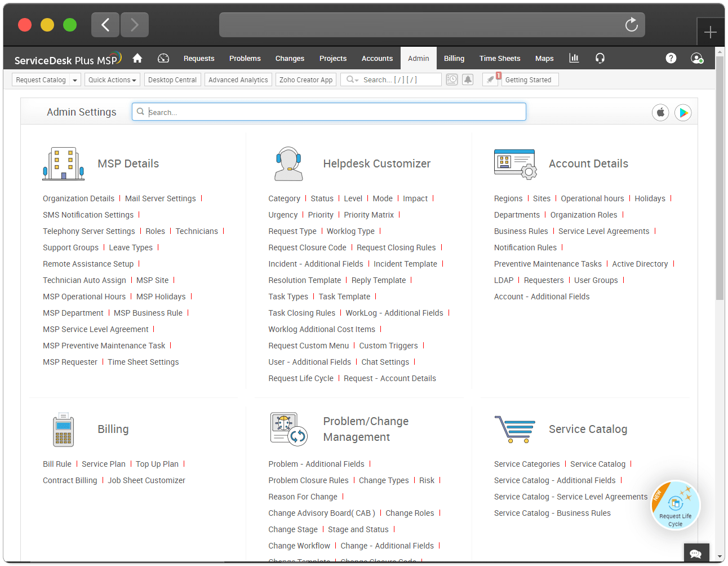Viewport: 728px width, 566px height.
Task: Click the Request Catalog button
Action: (41, 80)
